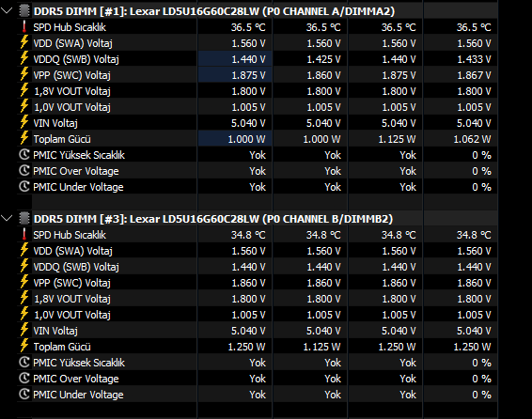Image resolution: width=532 pixels, height=419 pixels.
Task: Click thermometer icon for DIMM #3 SPD Hub
Action: click(24, 235)
